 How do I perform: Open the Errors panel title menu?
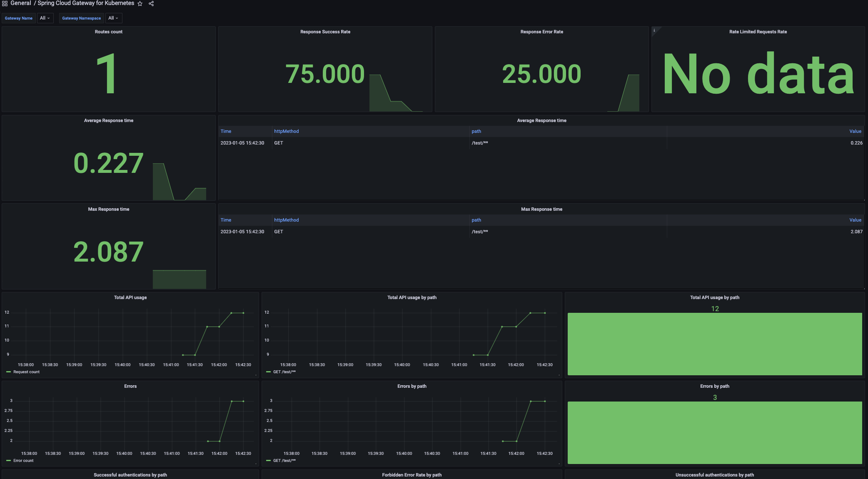tap(130, 386)
